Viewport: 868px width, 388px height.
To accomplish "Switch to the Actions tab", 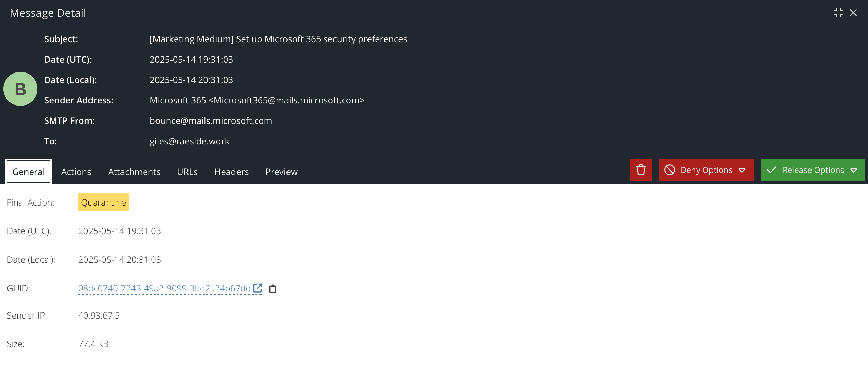I will (x=76, y=172).
